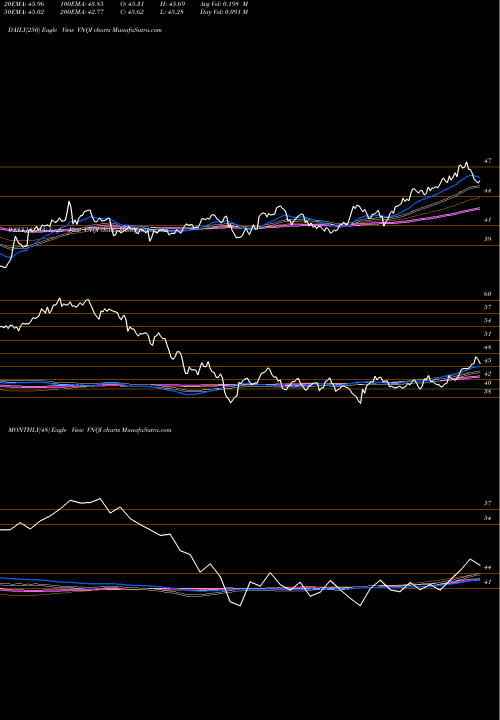Viewport: 500px width, 720px height.
Task: Click the 20EMA value in the header
Action: tap(23, 4)
